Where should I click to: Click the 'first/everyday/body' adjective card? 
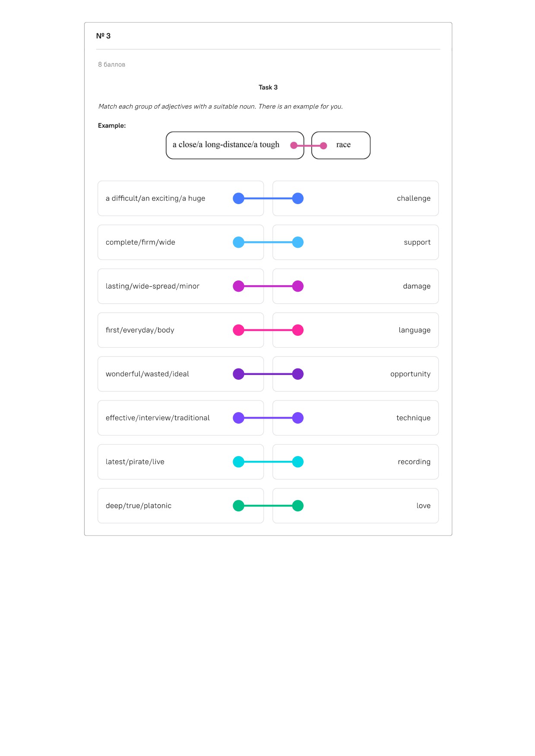180,330
